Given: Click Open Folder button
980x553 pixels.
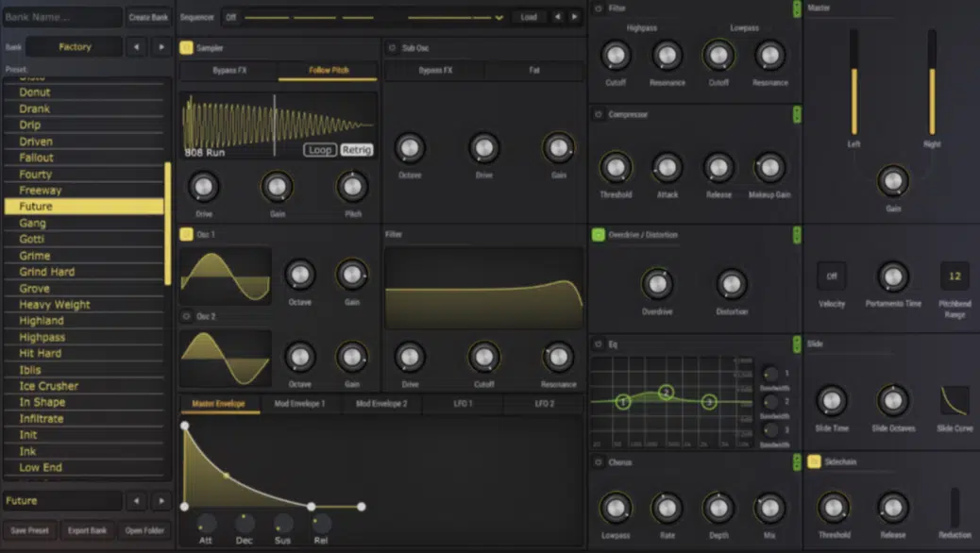Looking at the screenshot, I should pos(144,530).
